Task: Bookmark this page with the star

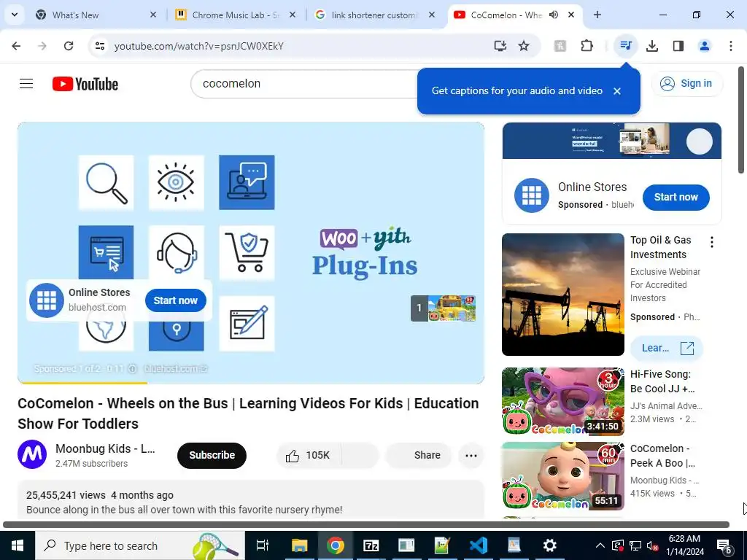Action: [524, 46]
